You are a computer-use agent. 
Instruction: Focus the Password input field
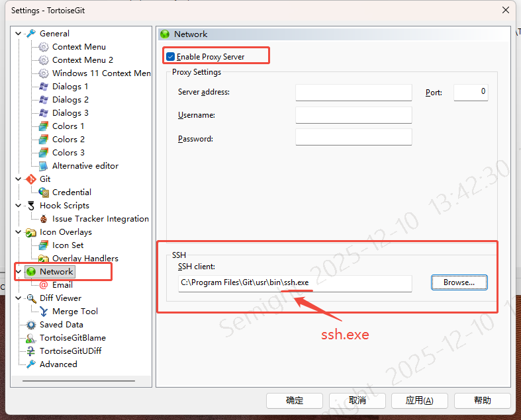(x=354, y=137)
